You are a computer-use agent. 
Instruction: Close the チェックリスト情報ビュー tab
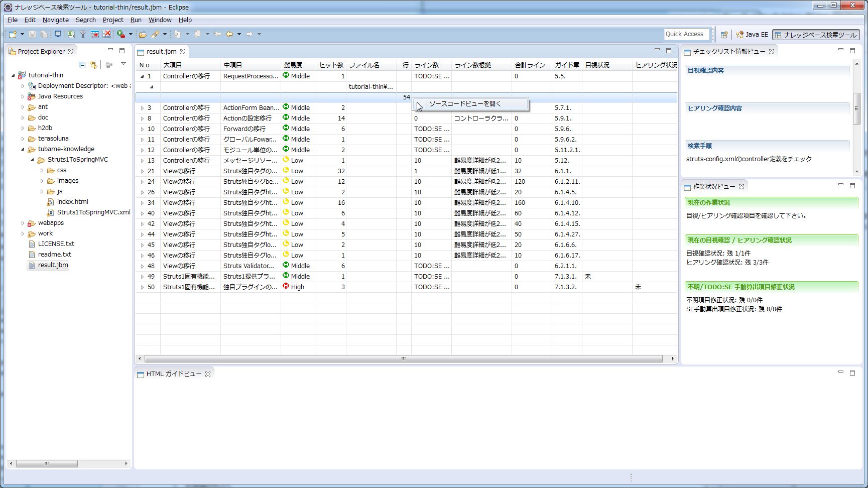772,52
